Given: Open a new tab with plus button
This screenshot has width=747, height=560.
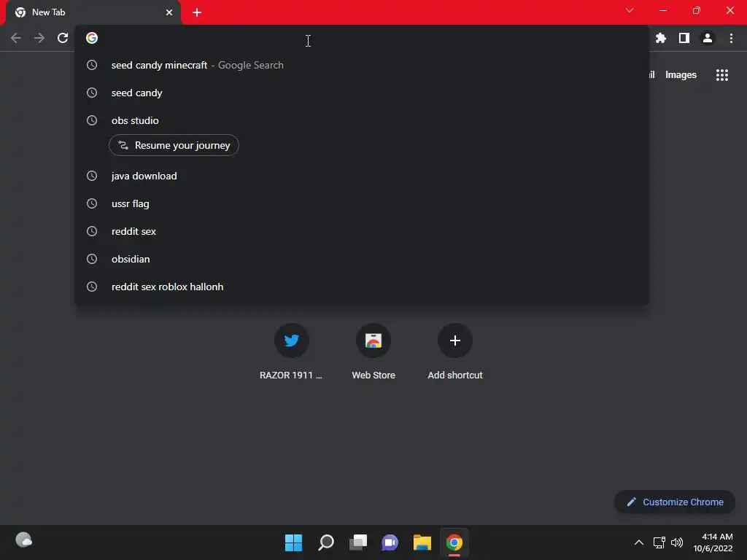Looking at the screenshot, I should (x=197, y=12).
